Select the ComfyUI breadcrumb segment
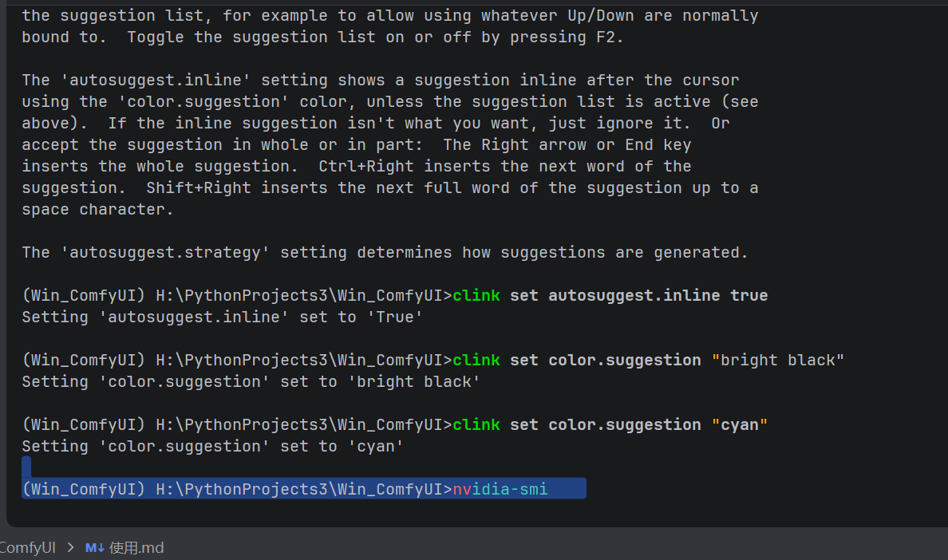Screen dimensions: 948x560 [27, 548]
